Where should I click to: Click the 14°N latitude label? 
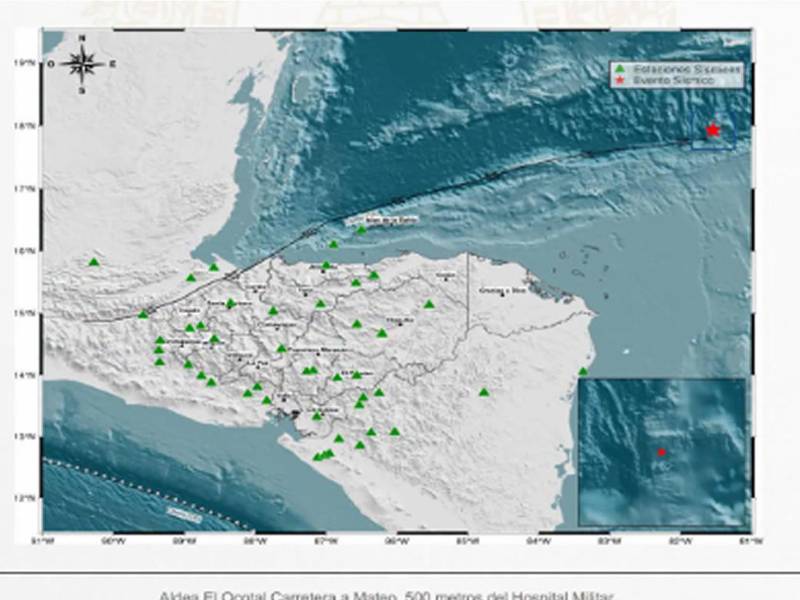tap(25, 375)
